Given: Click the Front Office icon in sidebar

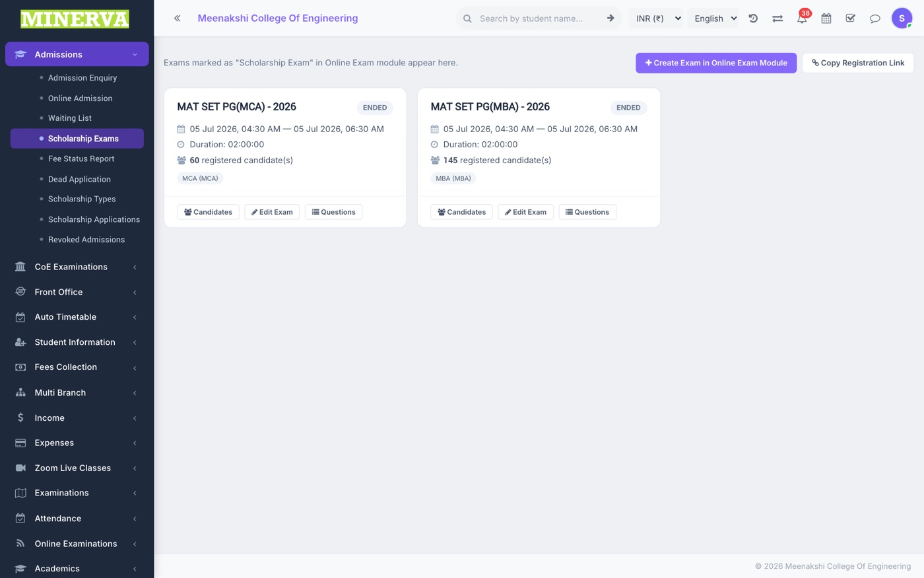Looking at the screenshot, I should click(x=20, y=292).
